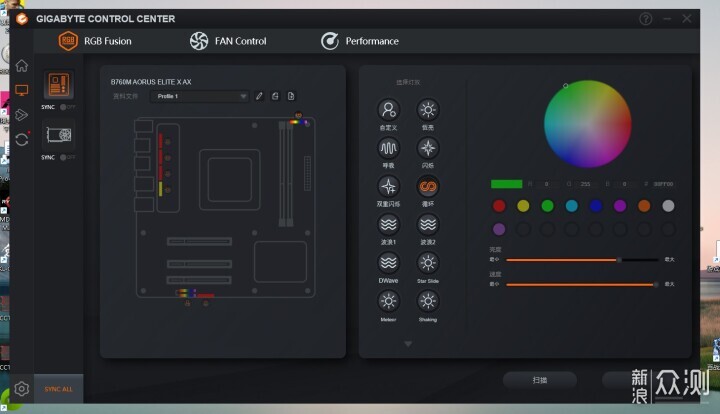Screen dimensions: 720x414
Task: Open the send arrow icon in sidebar
Action: pos(22,114)
